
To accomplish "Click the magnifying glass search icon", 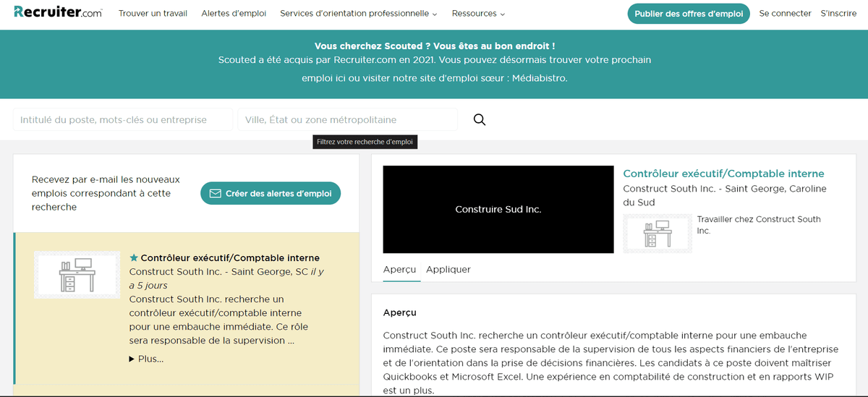I will click(480, 119).
